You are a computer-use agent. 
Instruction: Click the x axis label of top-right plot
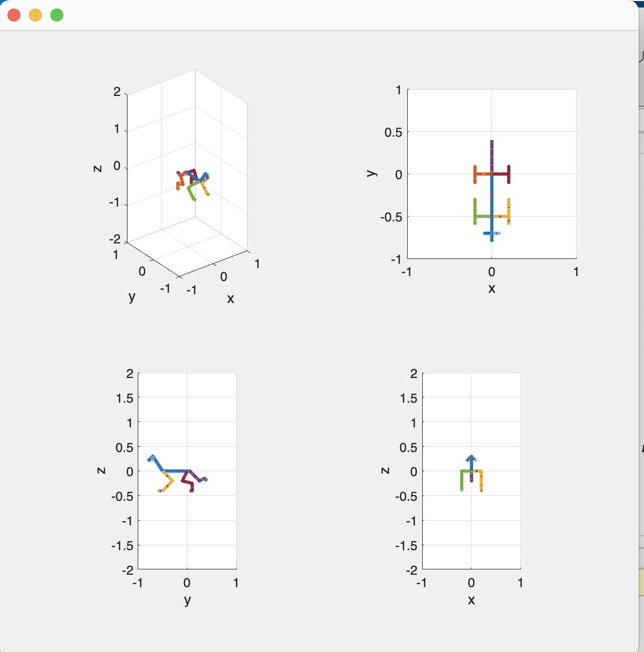click(491, 288)
